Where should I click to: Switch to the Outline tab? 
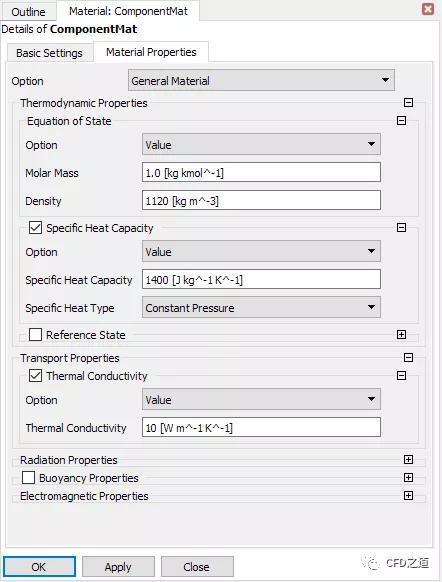click(x=29, y=12)
